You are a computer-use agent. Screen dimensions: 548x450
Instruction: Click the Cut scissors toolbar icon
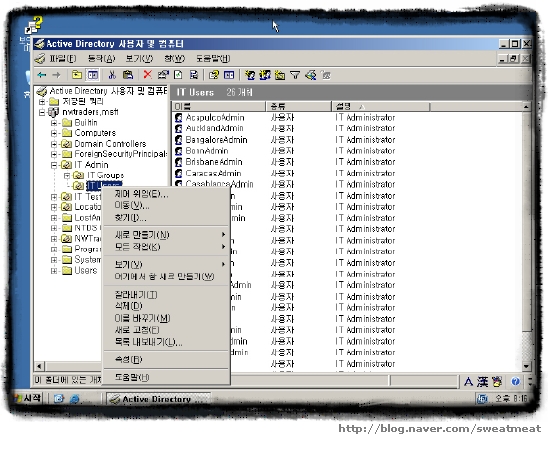tap(112, 75)
